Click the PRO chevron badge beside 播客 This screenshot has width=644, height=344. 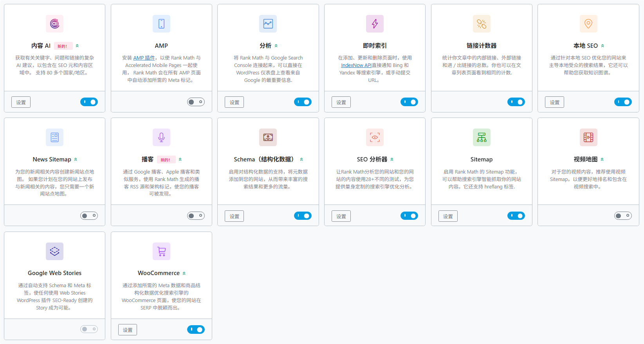pos(180,159)
